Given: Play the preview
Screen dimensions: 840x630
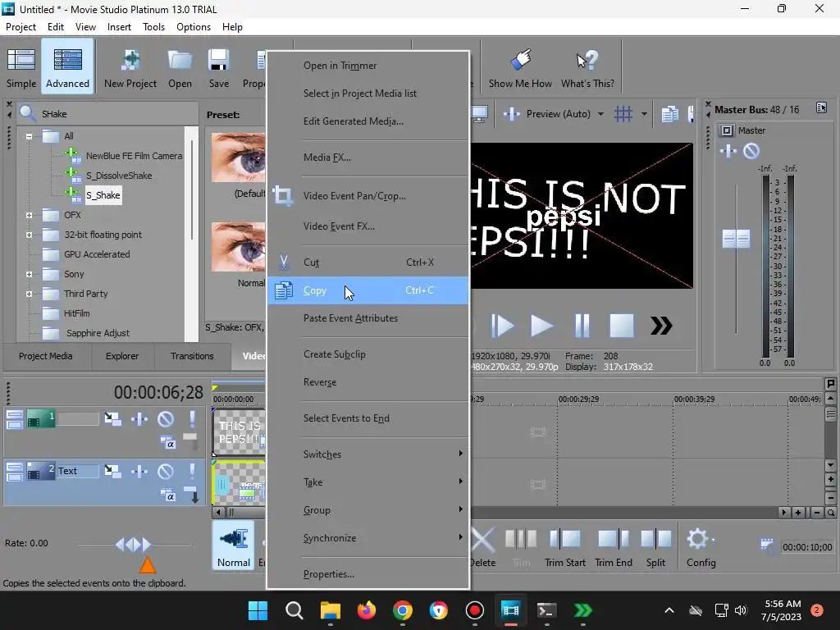Looking at the screenshot, I should pos(541,326).
